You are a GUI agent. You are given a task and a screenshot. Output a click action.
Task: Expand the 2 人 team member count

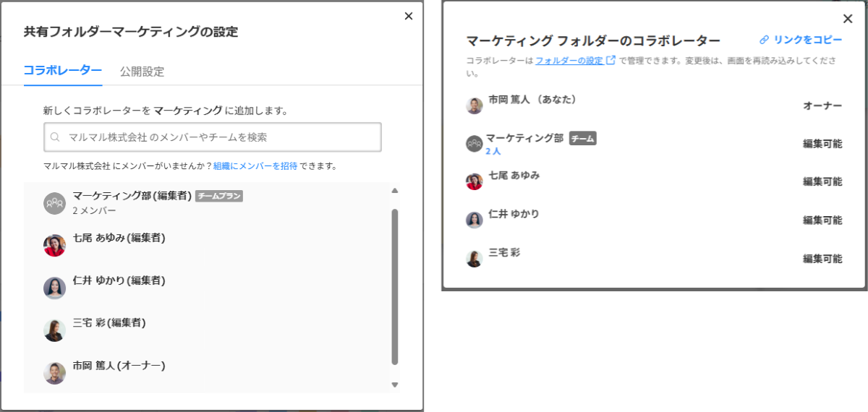point(493,152)
